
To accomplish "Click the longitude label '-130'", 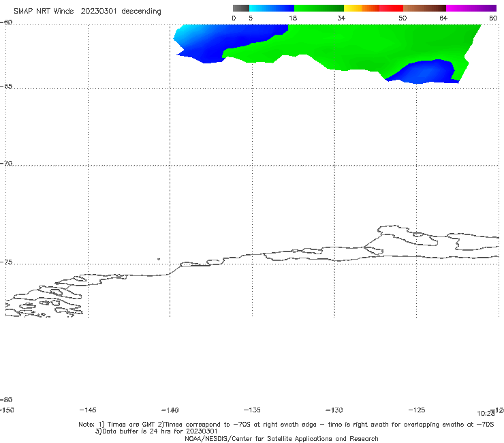I will pyautogui.click(x=334, y=410).
